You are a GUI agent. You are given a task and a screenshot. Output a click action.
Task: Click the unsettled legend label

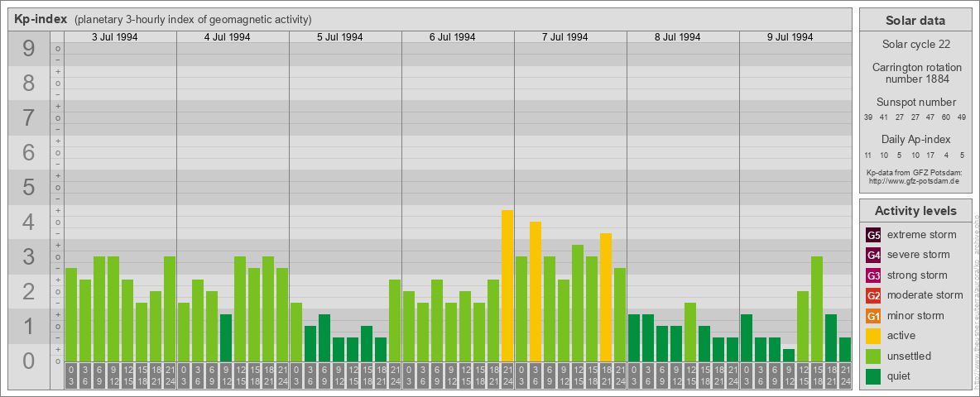910,356
